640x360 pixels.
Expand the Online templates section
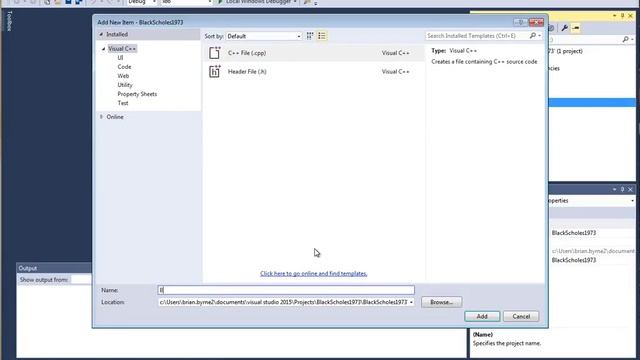click(x=101, y=117)
